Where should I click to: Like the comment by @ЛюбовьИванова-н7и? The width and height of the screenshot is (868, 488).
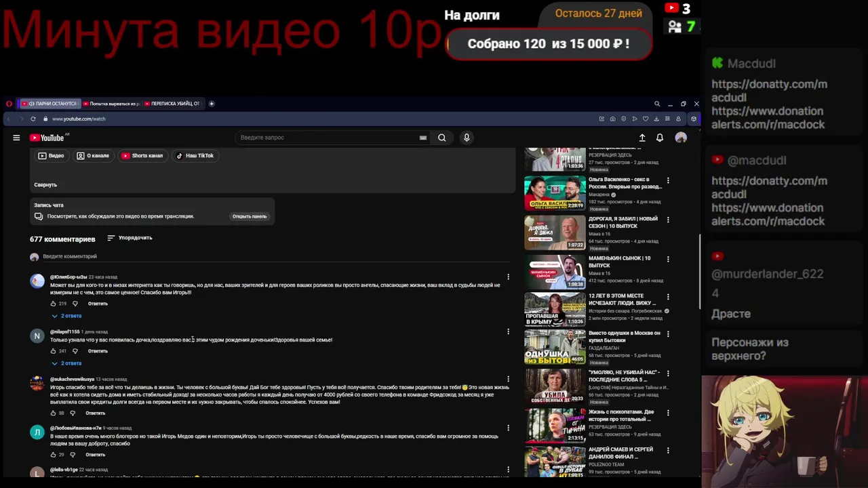(53, 455)
